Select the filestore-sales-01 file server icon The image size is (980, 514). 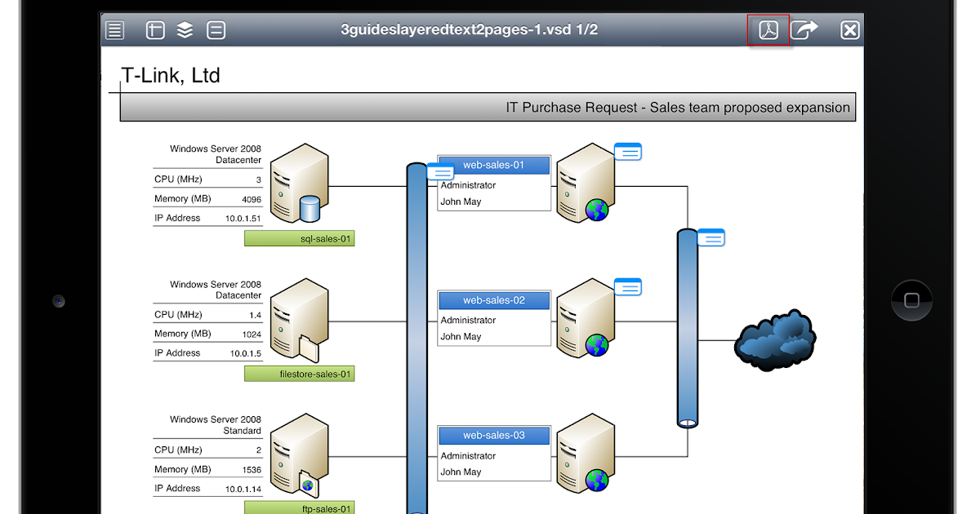point(298,320)
